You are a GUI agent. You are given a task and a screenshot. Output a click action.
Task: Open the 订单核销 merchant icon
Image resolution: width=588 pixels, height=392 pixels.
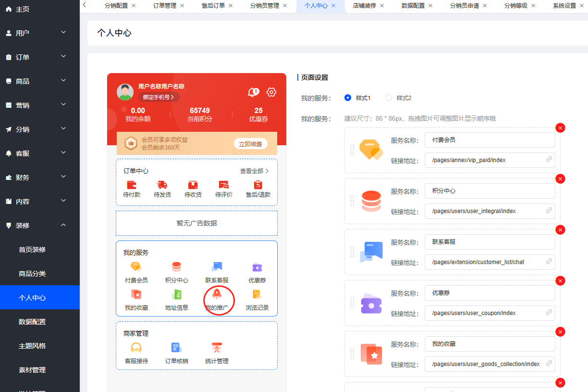point(177,347)
